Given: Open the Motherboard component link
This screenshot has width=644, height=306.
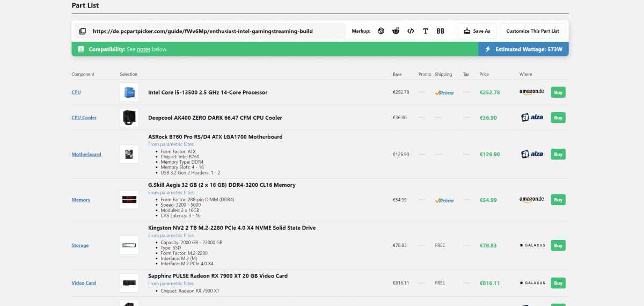Looking at the screenshot, I should tap(86, 155).
